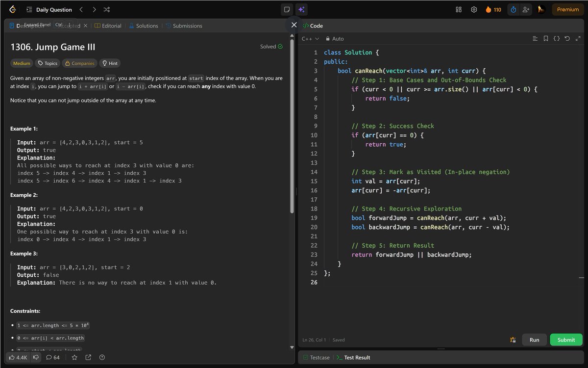Reveal the Hint
588x368 pixels.
(109, 63)
